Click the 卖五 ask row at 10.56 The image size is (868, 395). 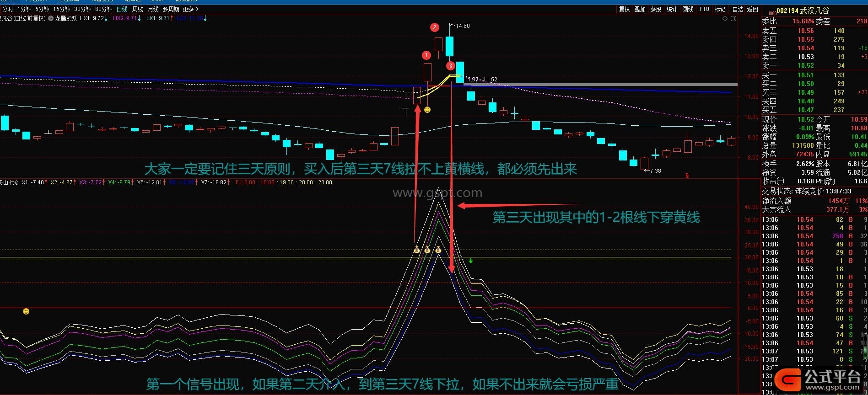(814, 31)
